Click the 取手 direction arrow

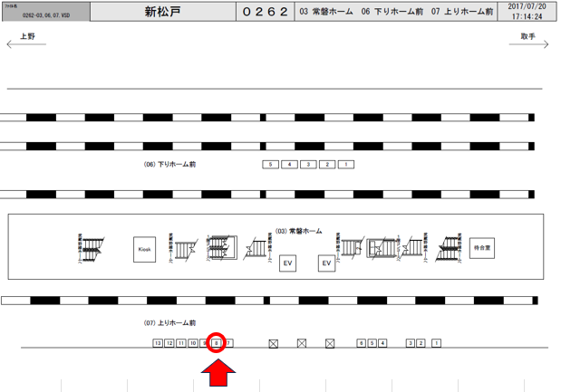(528, 44)
